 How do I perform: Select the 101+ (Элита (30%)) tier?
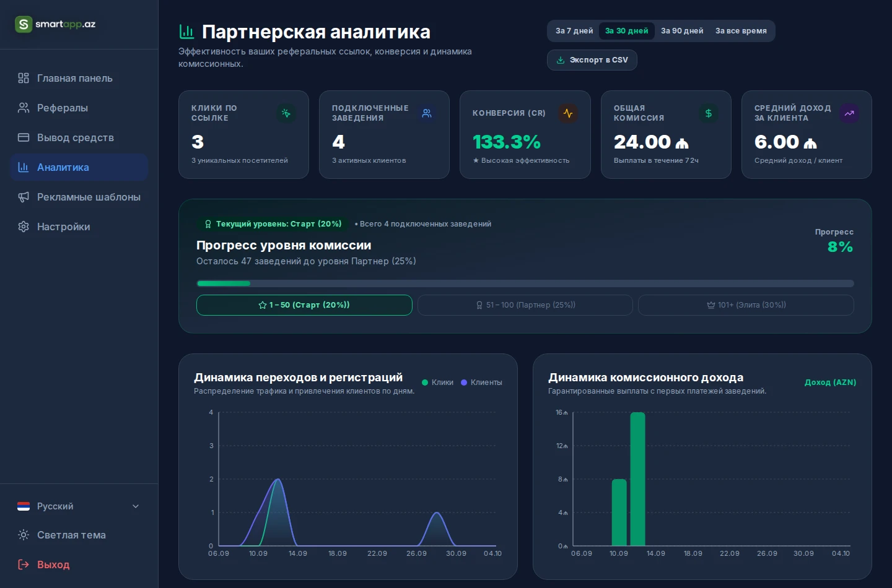[746, 305]
